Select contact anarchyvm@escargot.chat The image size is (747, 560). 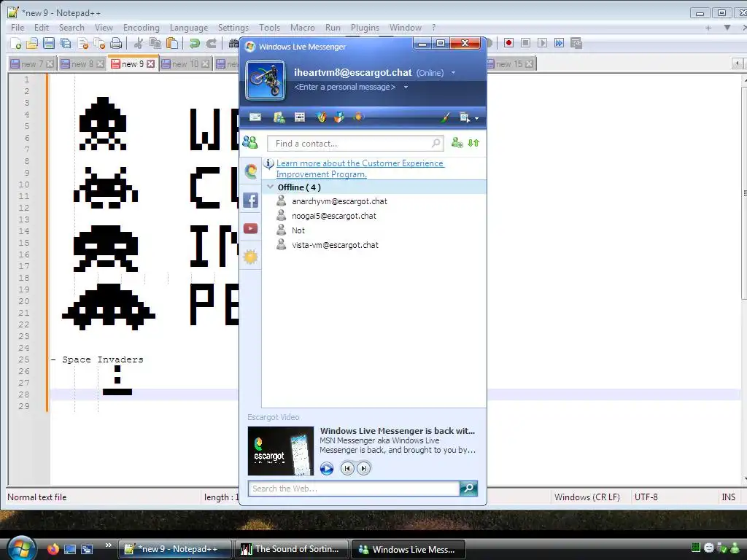339,201
